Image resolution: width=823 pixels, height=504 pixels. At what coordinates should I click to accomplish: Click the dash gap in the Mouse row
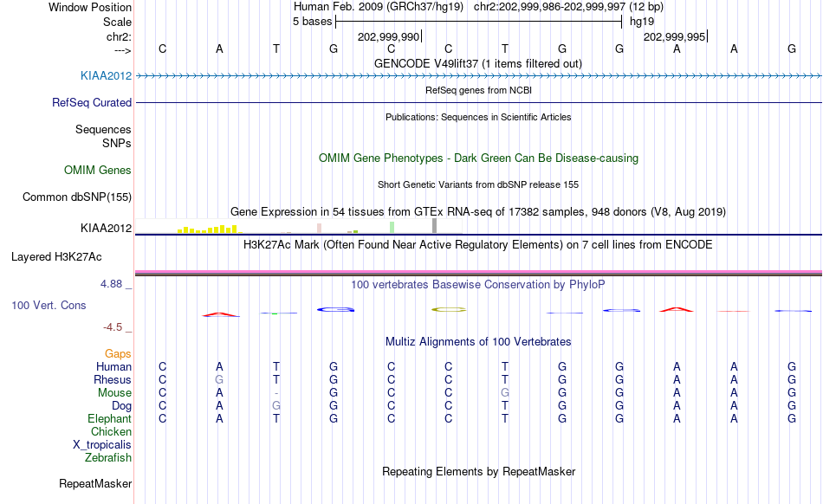pos(276,393)
